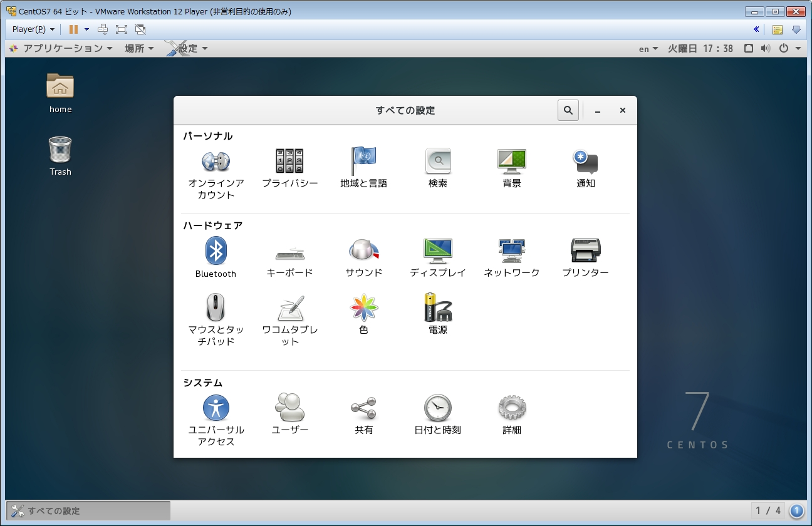Expand the Player(P) dropdown menu
Image resolution: width=812 pixels, height=526 pixels.
(33, 29)
